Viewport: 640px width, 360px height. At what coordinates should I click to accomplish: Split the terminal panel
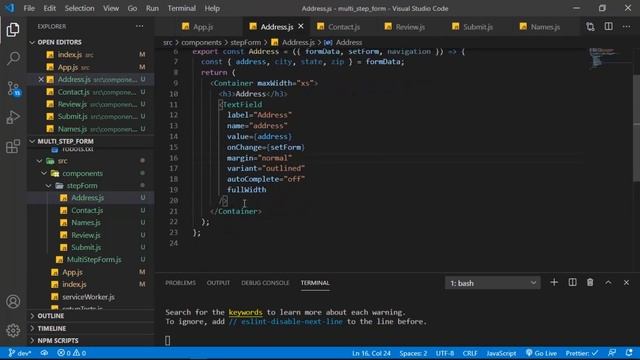(572, 282)
